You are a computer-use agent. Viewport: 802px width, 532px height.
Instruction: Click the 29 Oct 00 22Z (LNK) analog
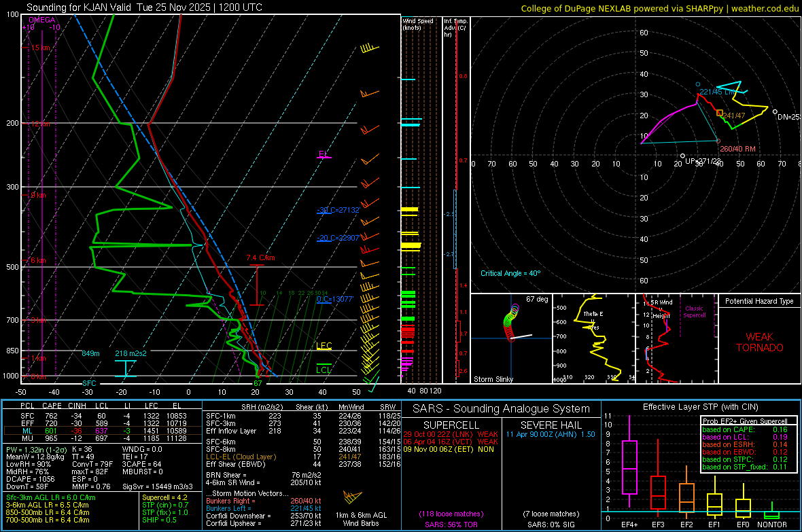(451, 434)
